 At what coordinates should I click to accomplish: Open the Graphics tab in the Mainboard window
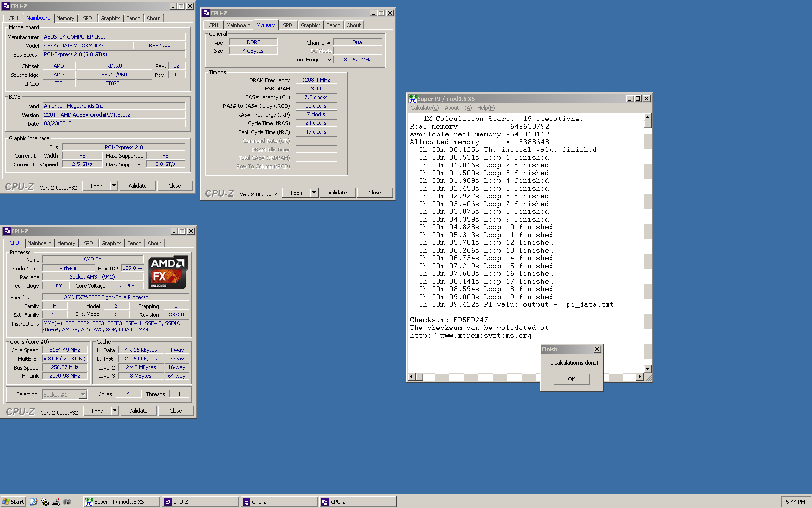click(x=111, y=18)
